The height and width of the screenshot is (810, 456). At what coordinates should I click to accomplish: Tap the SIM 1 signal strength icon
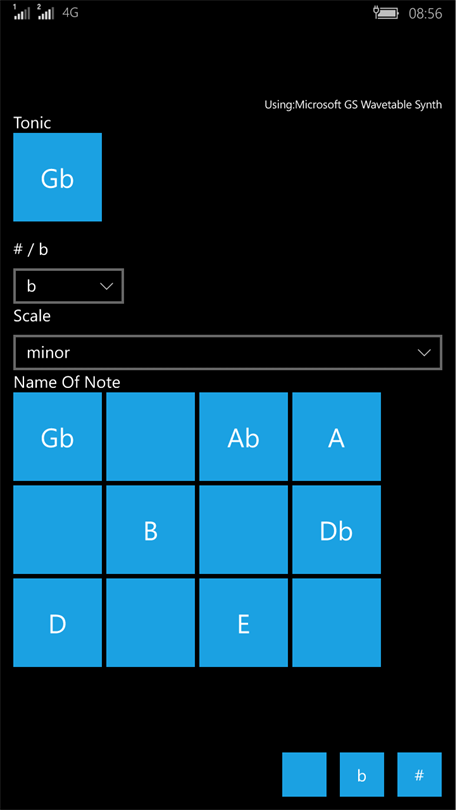click(22, 12)
